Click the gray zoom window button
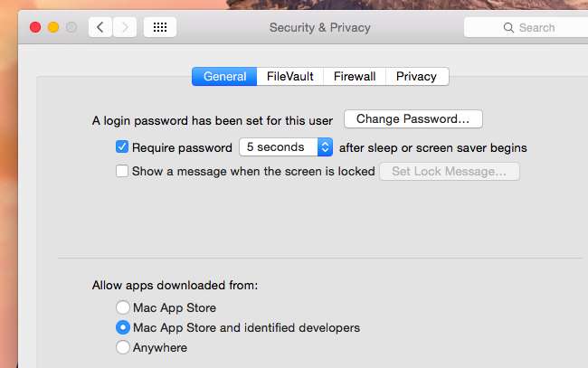The width and height of the screenshot is (588, 368). click(x=71, y=27)
